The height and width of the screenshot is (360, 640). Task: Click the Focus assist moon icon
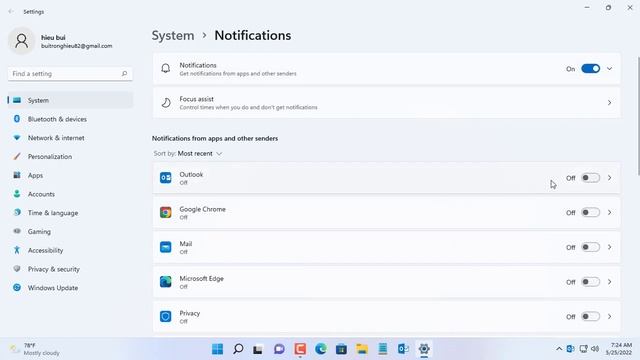166,102
